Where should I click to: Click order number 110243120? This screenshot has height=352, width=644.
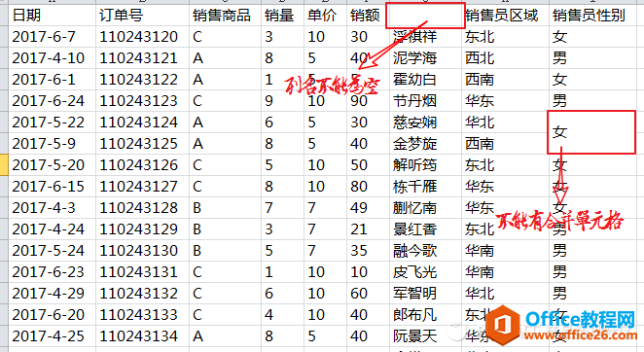click(x=143, y=37)
